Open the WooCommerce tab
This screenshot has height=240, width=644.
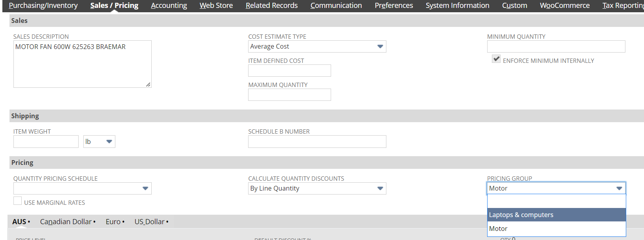coord(565,6)
